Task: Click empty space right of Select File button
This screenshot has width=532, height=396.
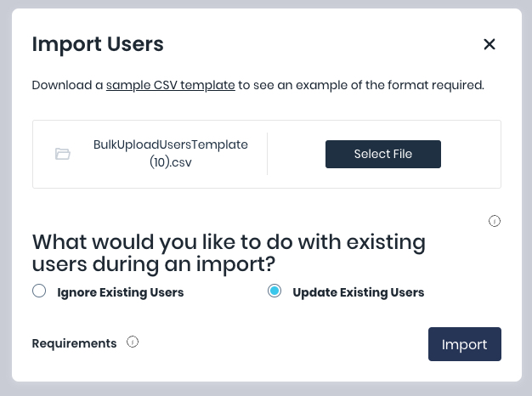Action: (472, 154)
